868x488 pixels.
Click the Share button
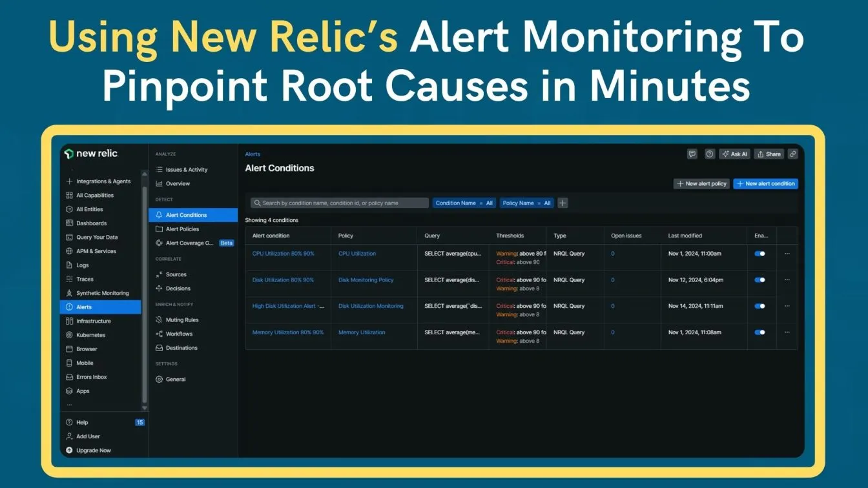coord(769,154)
